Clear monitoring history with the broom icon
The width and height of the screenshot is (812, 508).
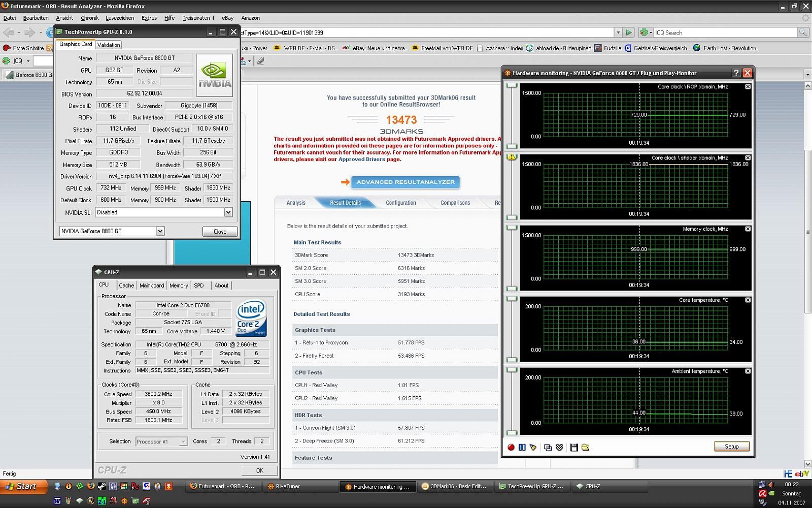tap(533, 447)
